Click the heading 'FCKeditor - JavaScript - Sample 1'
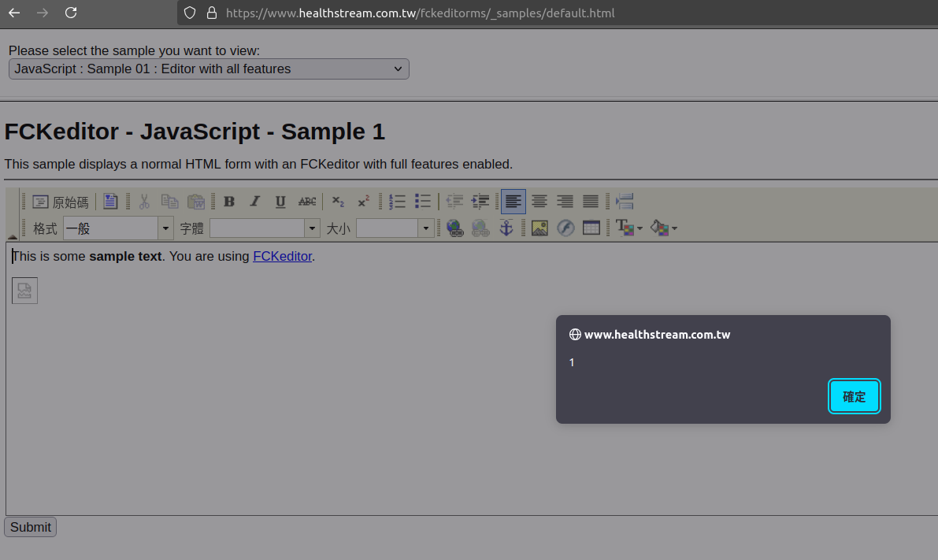This screenshot has height=560, width=938. pos(195,132)
